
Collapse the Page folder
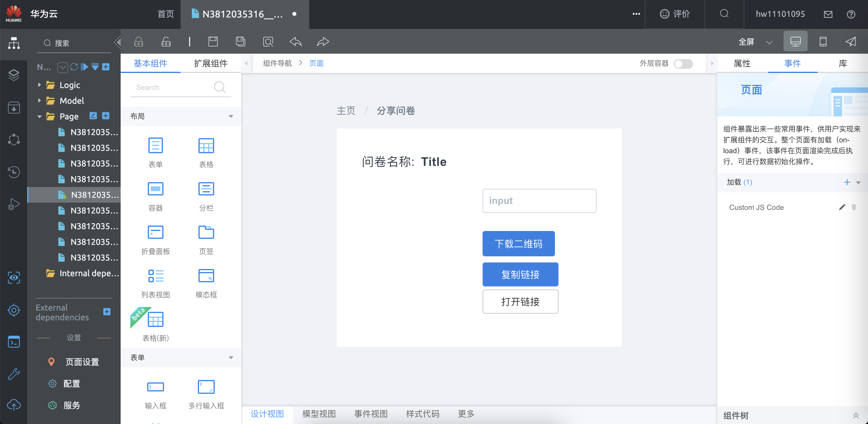click(x=40, y=117)
